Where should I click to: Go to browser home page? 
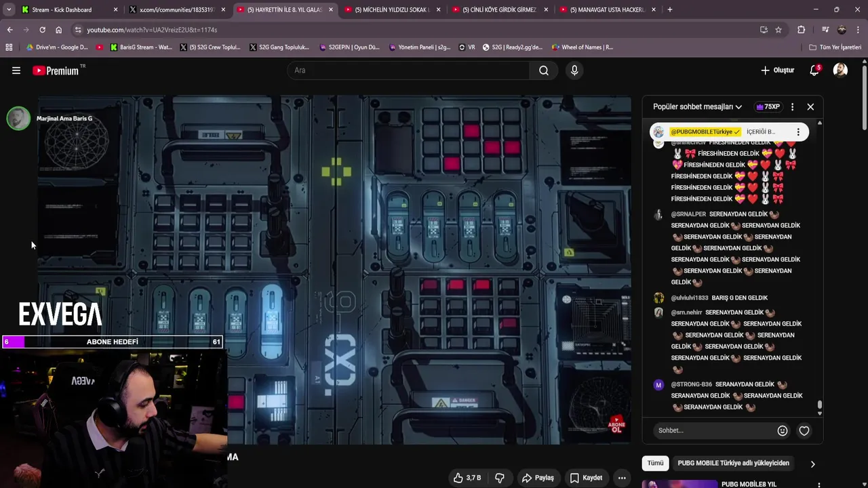point(58,30)
